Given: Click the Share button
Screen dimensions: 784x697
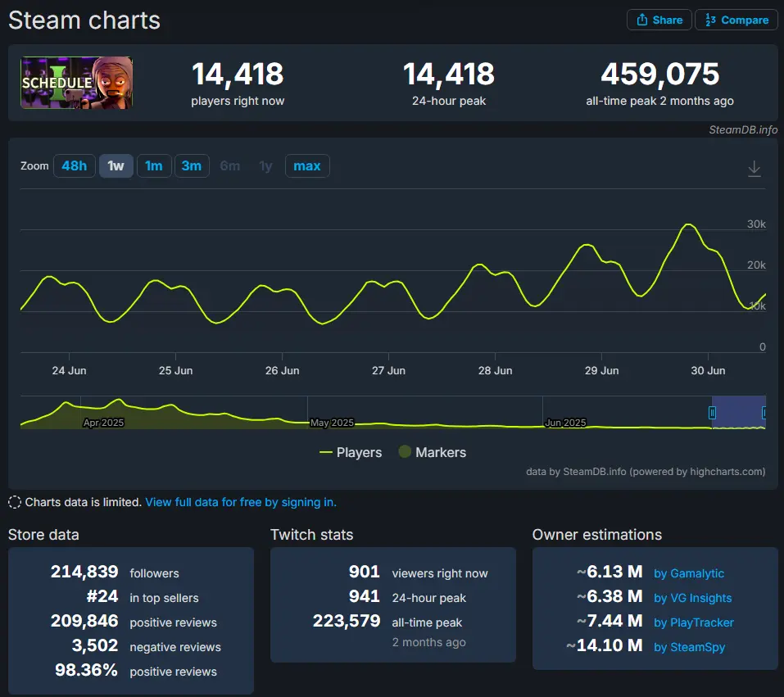Looking at the screenshot, I should (659, 20).
